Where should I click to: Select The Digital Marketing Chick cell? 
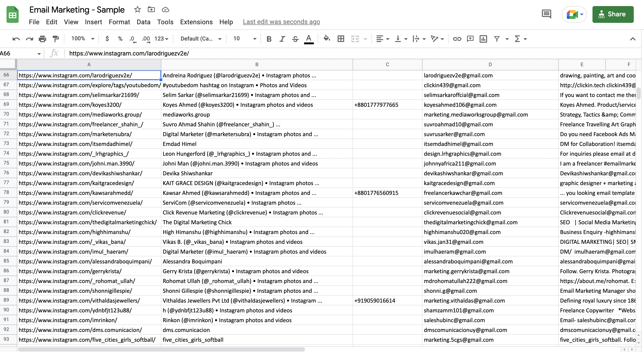tap(257, 222)
